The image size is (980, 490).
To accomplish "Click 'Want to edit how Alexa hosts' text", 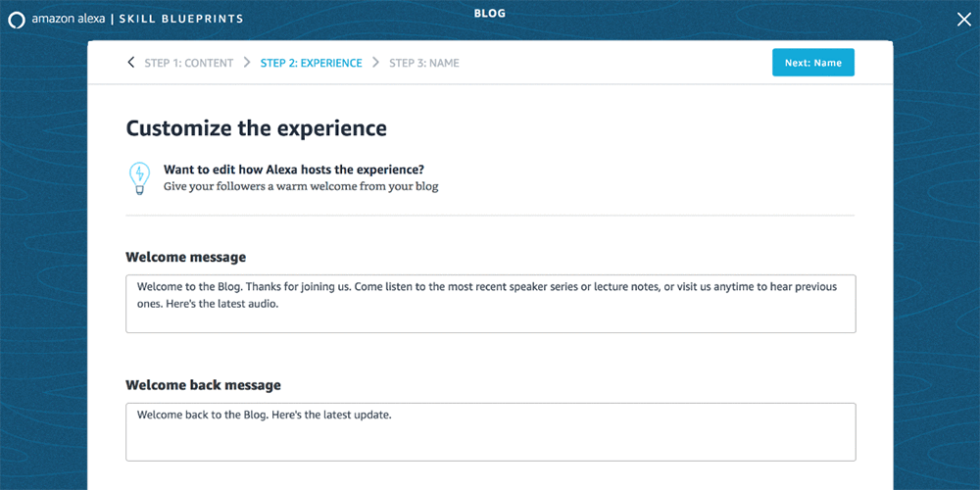I will (294, 170).
